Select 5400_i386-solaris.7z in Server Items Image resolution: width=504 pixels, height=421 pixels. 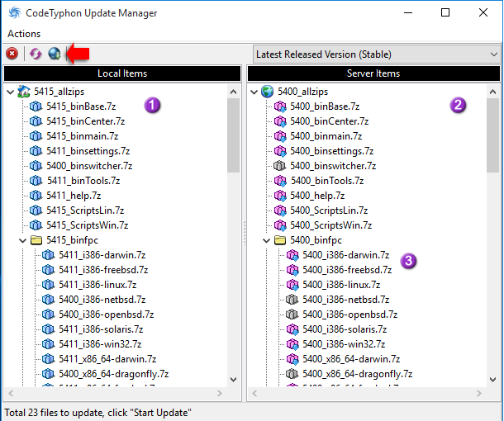(x=345, y=329)
